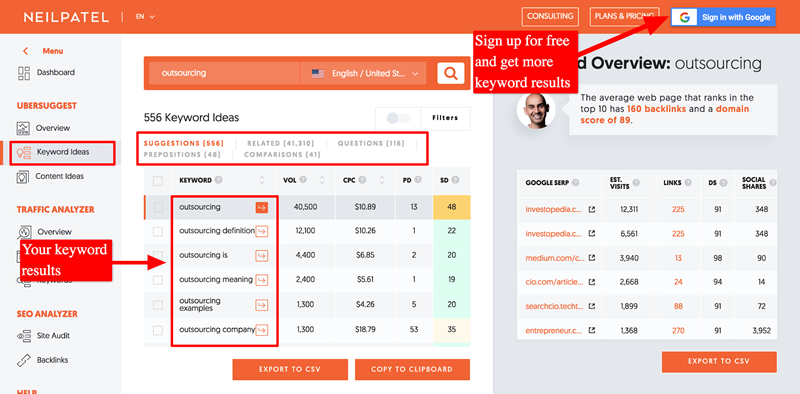Click the NEILPATEL logo
The width and height of the screenshot is (800, 394).
click(x=66, y=17)
